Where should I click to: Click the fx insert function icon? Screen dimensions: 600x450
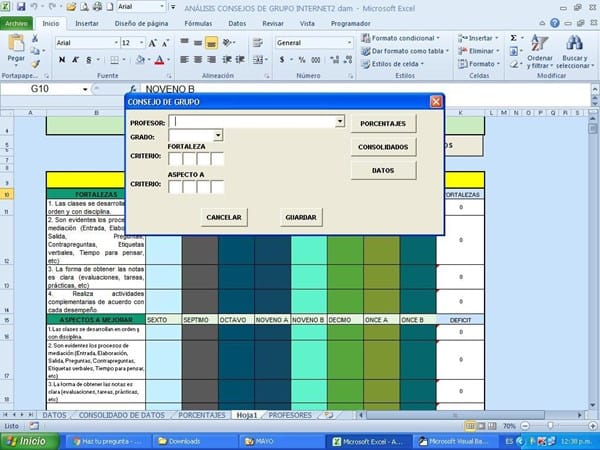[x=133, y=89]
